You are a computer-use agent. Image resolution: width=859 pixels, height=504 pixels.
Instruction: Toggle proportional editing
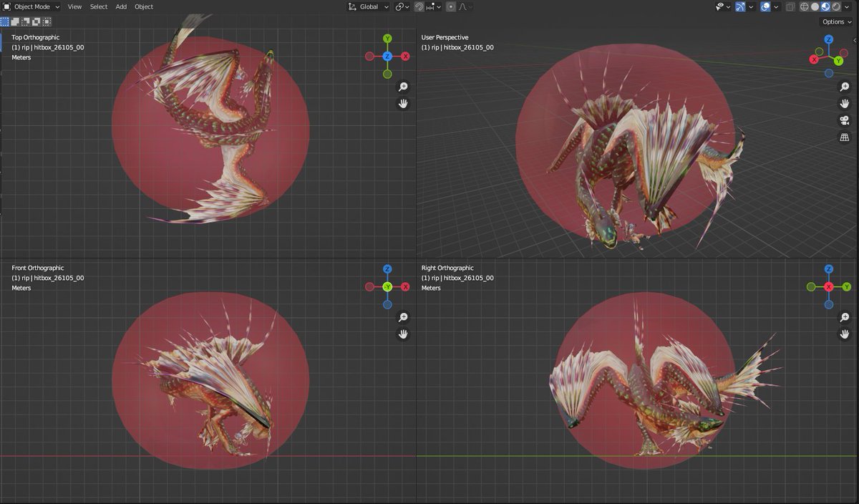point(451,6)
